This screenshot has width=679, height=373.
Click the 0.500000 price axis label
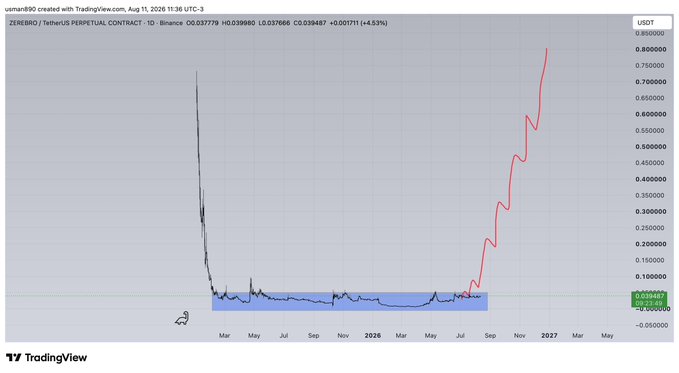(x=651, y=147)
